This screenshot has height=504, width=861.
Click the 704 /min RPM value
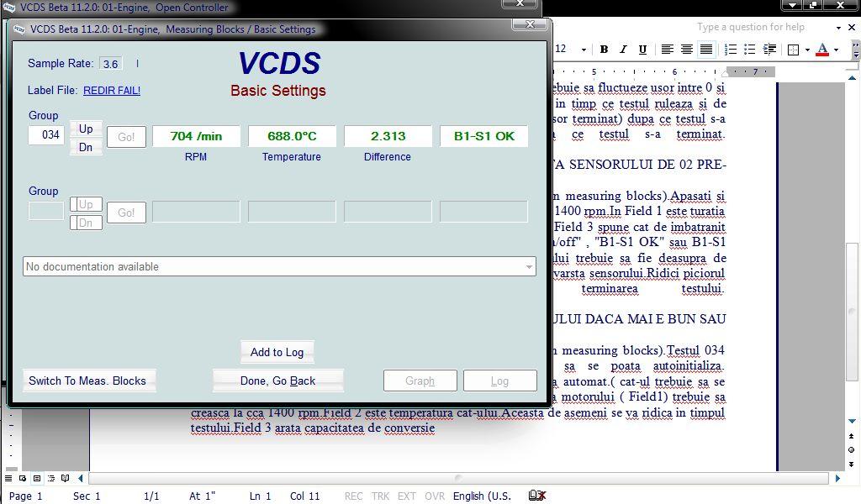pyautogui.click(x=196, y=136)
